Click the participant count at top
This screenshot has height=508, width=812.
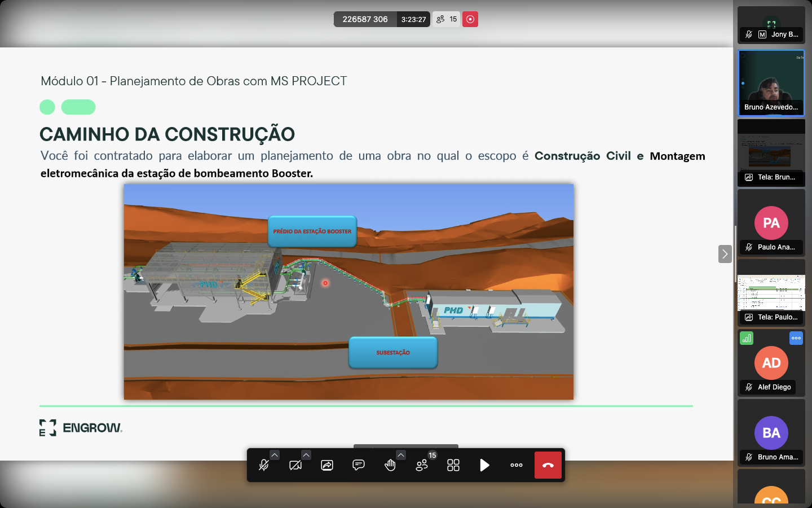click(x=447, y=19)
